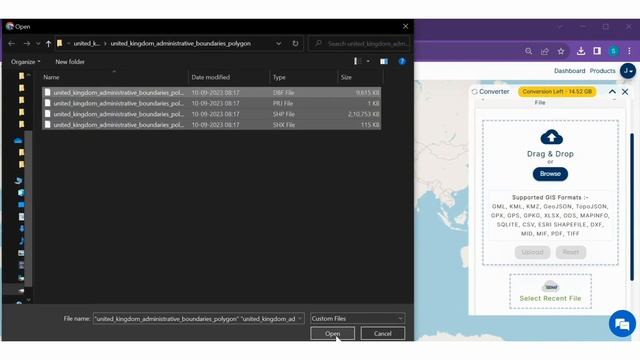Click browser zoom magnifier icon
640x360 pixels.
point(529,51)
